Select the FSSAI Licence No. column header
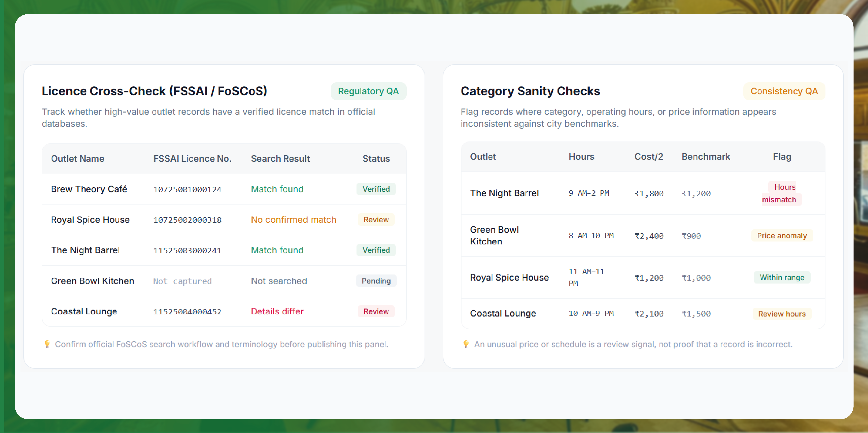 [192, 159]
